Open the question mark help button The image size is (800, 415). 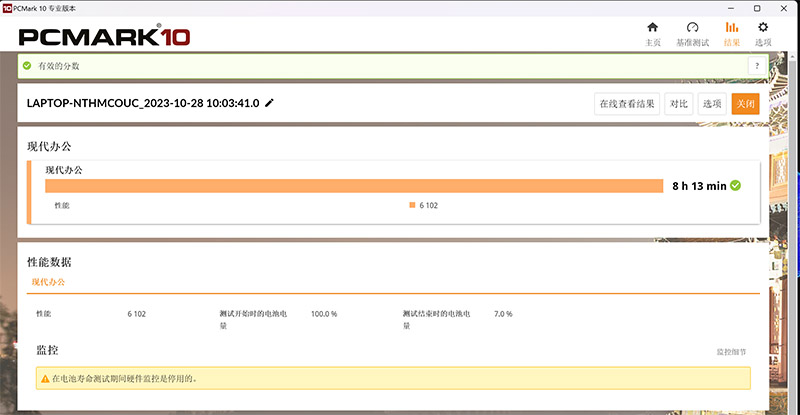[757, 66]
